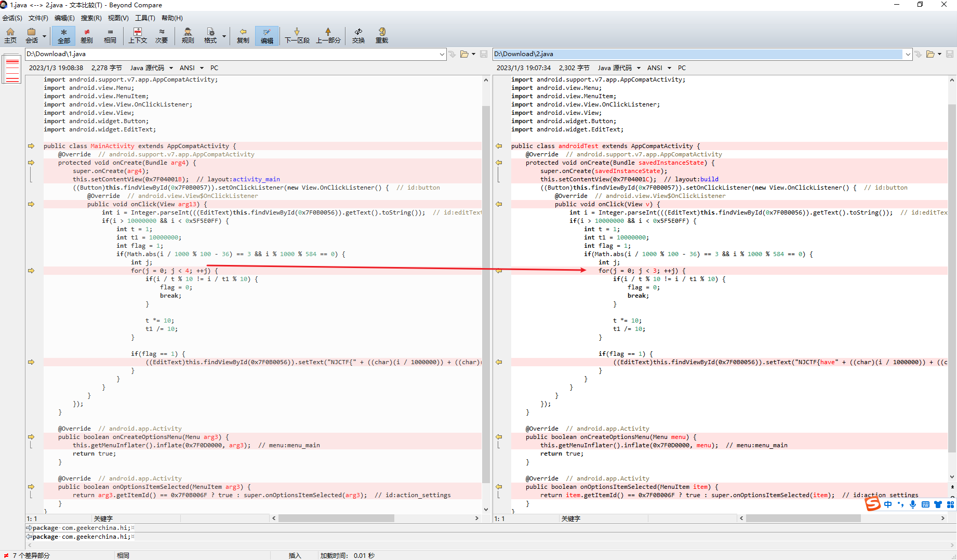
Task: Click left pane horizontal scrollbar thumb
Action: (336, 518)
